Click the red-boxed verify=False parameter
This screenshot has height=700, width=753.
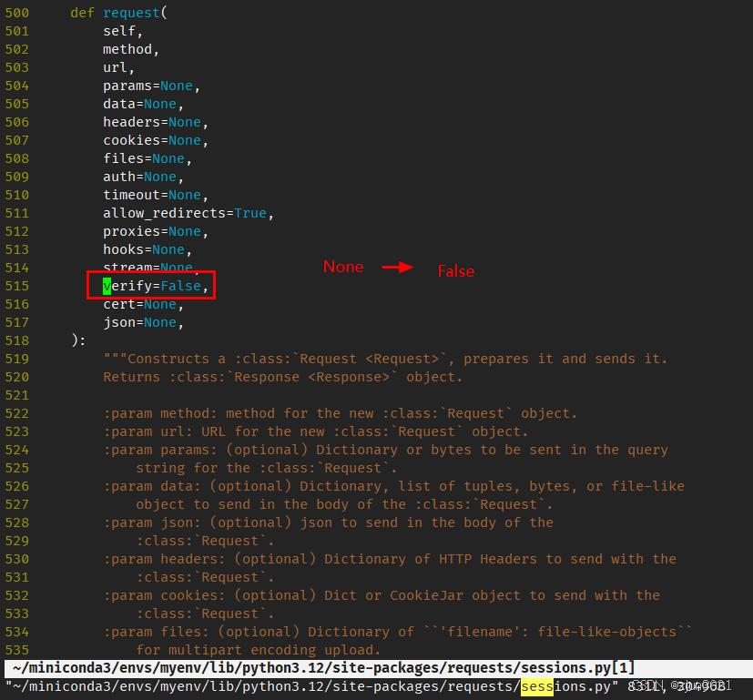155,285
